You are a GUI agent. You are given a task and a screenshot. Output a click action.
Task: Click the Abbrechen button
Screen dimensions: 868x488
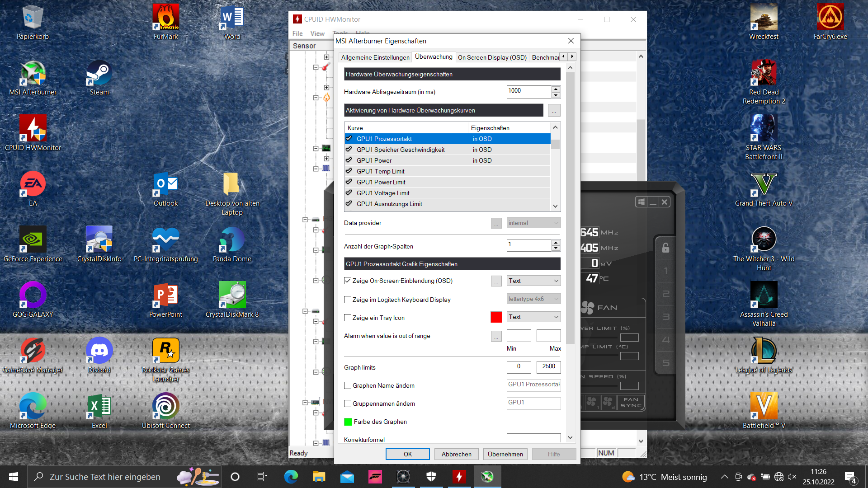click(456, 454)
